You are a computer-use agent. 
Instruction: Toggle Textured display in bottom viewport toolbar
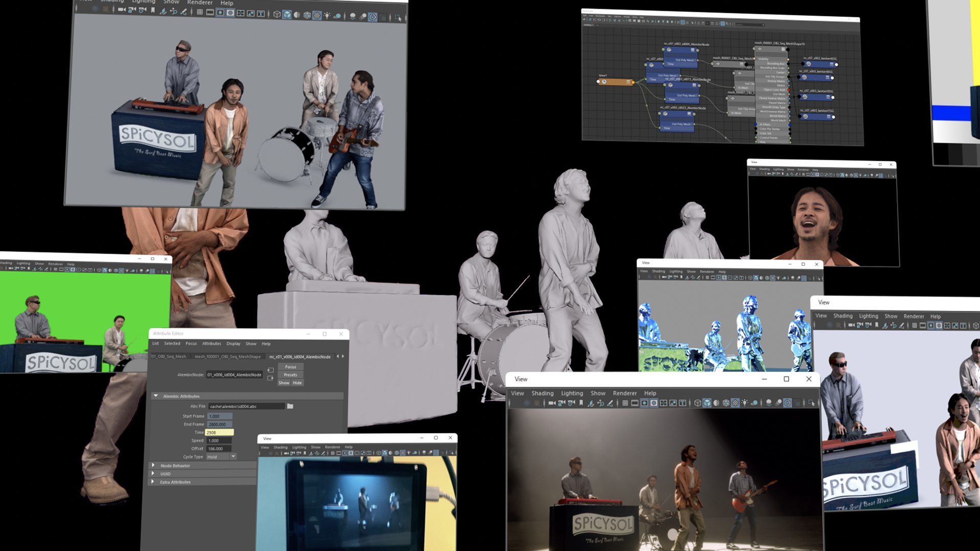735,403
